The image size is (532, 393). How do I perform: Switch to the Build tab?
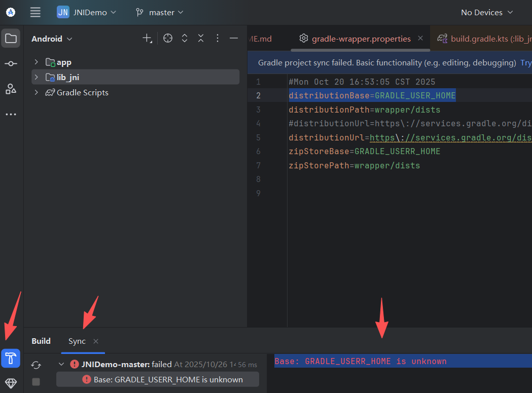pos(41,341)
